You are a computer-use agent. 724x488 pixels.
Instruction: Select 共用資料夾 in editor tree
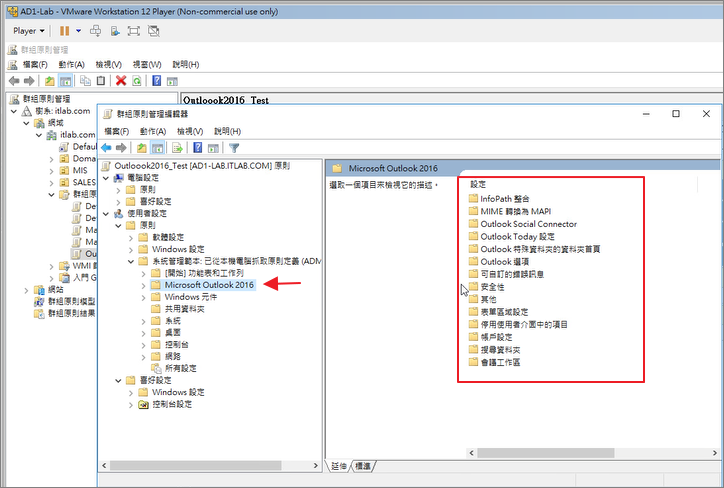(185, 309)
